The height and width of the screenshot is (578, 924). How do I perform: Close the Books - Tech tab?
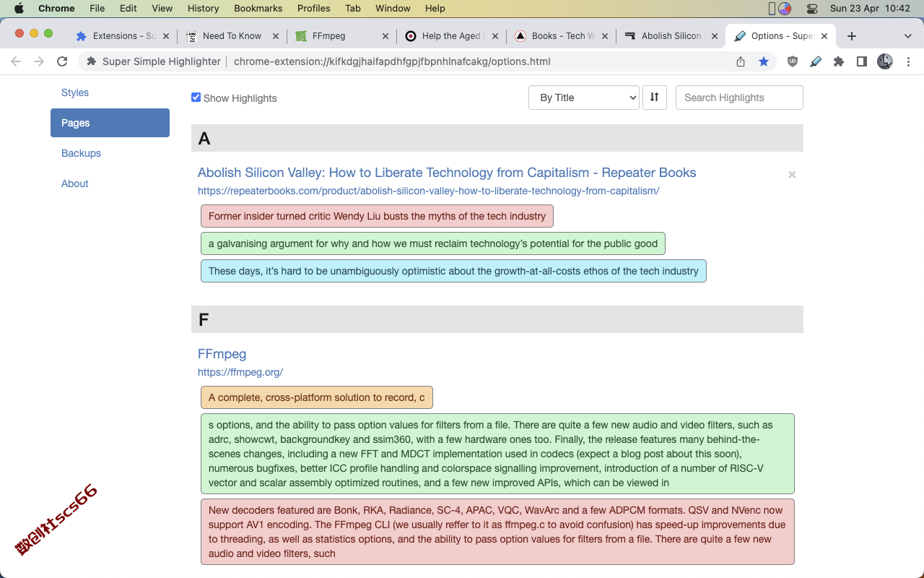click(x=605, y=36)
